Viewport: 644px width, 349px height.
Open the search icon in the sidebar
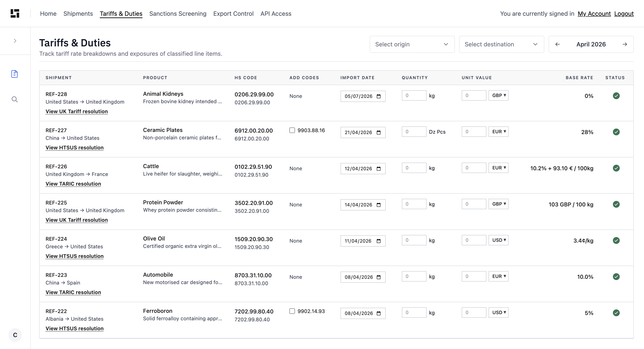click(14, 99)
